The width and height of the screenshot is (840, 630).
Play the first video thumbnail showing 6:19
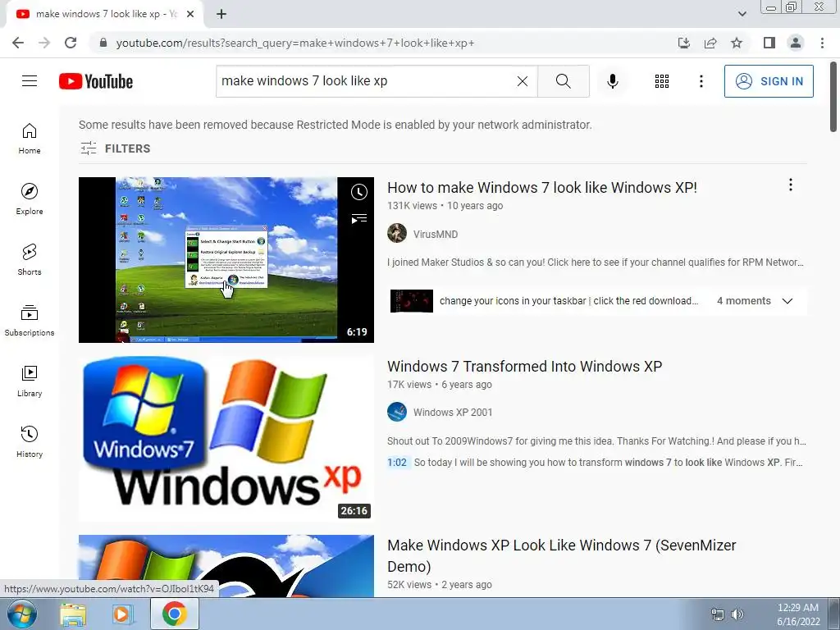[x=226, y=260]
